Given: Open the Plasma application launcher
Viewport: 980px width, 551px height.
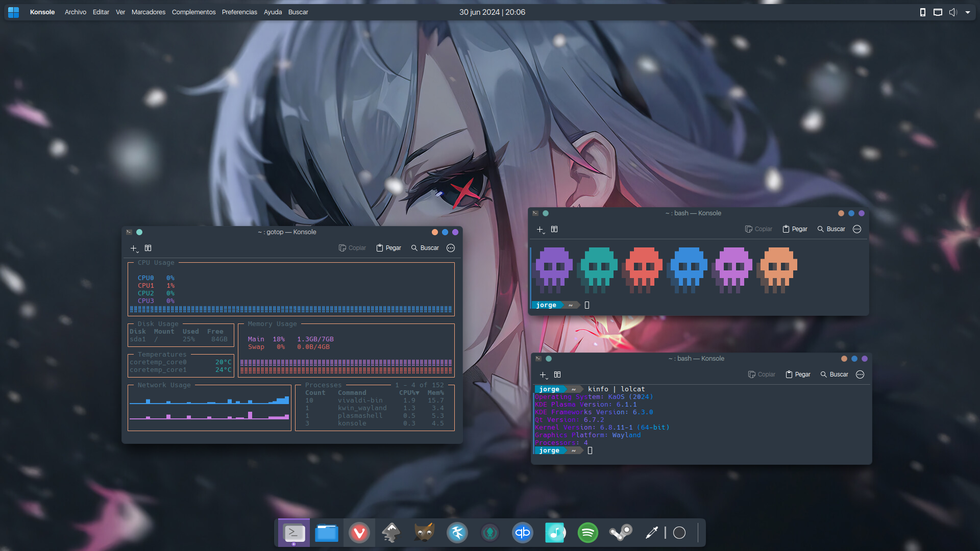Looking at the screenshot, I should pyautogui.click(x=14, y=12).
